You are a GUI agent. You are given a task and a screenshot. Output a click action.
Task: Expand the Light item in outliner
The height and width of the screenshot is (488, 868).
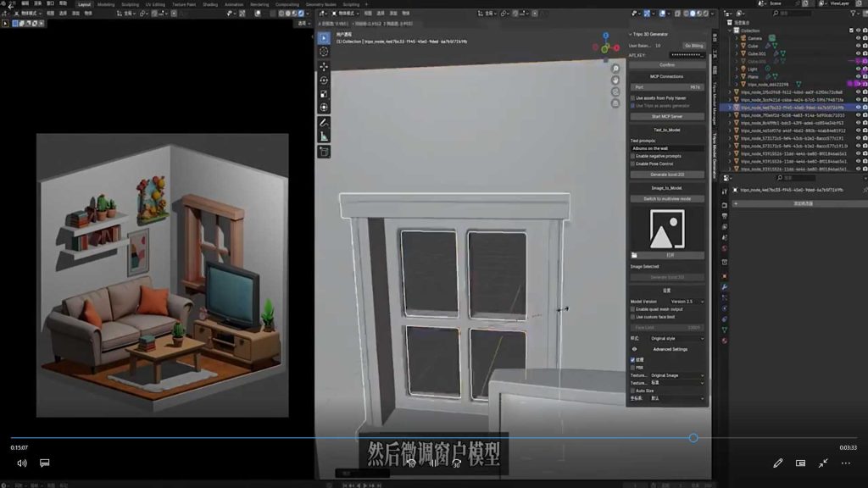tap(737, 69)
